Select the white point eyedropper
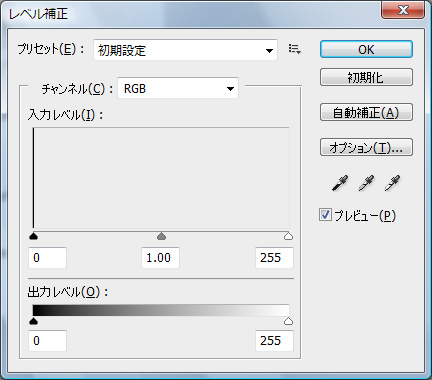The image size is (432, 380). point(392,183)
